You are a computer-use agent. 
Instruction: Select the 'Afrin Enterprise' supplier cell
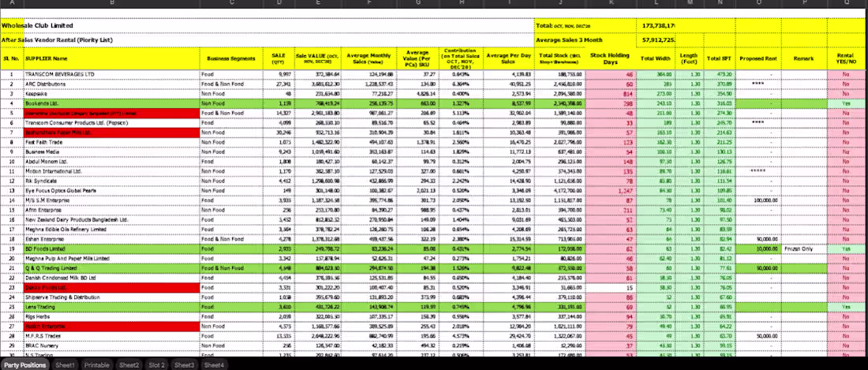[x=111, y=210]
